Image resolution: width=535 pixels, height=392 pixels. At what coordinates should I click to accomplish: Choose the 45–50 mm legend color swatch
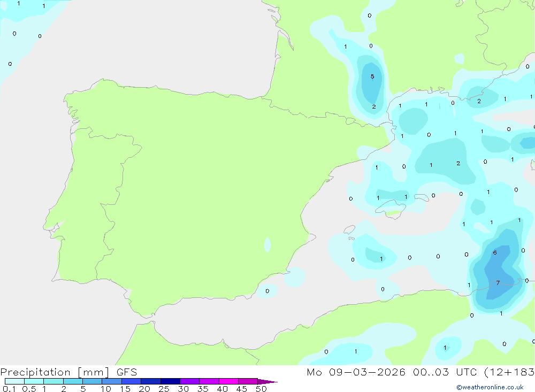[x=248, y=381]
